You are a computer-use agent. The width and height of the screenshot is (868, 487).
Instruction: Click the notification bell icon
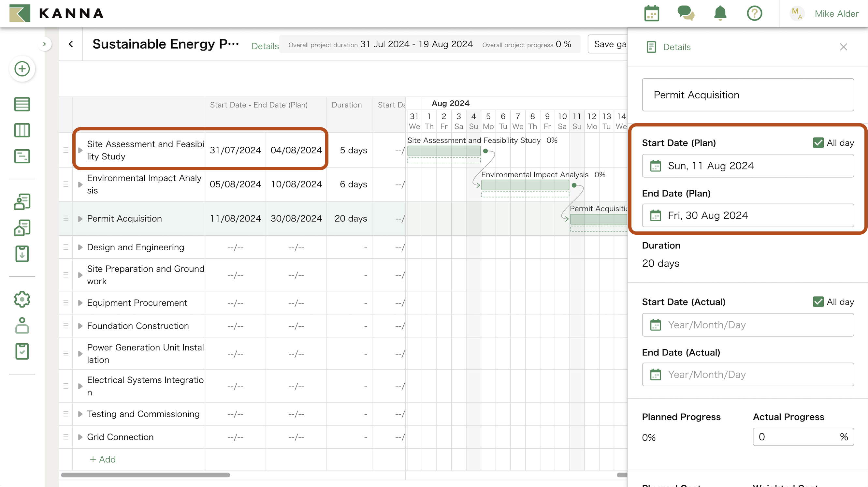point(720,13)
